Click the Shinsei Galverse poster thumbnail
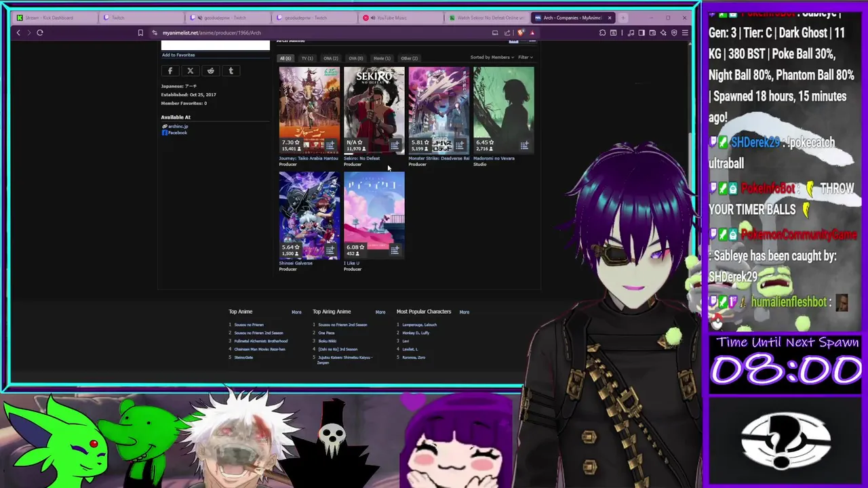 (x=309, y=215)
